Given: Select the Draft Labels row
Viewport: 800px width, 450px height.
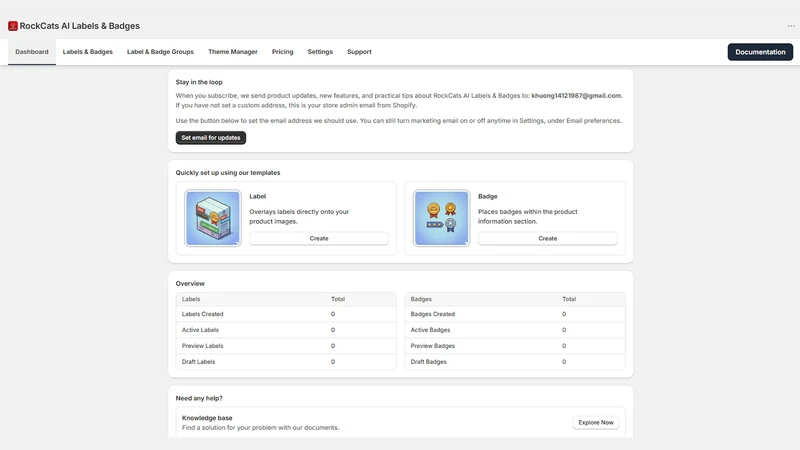Looking at the screenshot, I should tap(286, 362).
